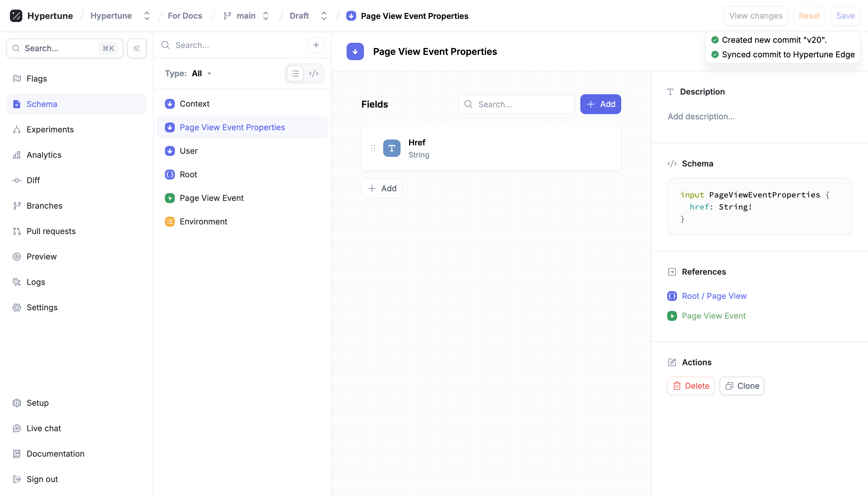Switch schema view to list mode

click(x=295, y=73)
